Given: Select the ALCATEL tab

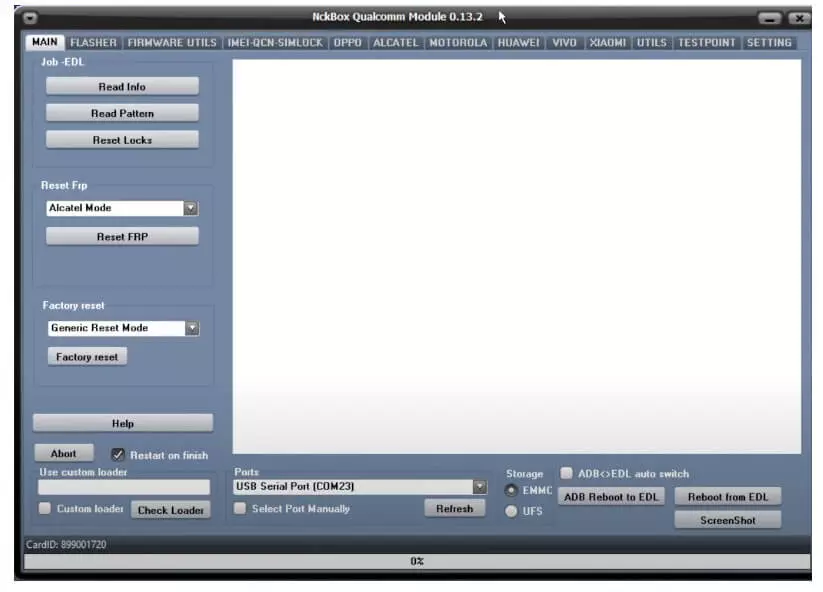Looking at the screenshot, I should coord(395,43).
